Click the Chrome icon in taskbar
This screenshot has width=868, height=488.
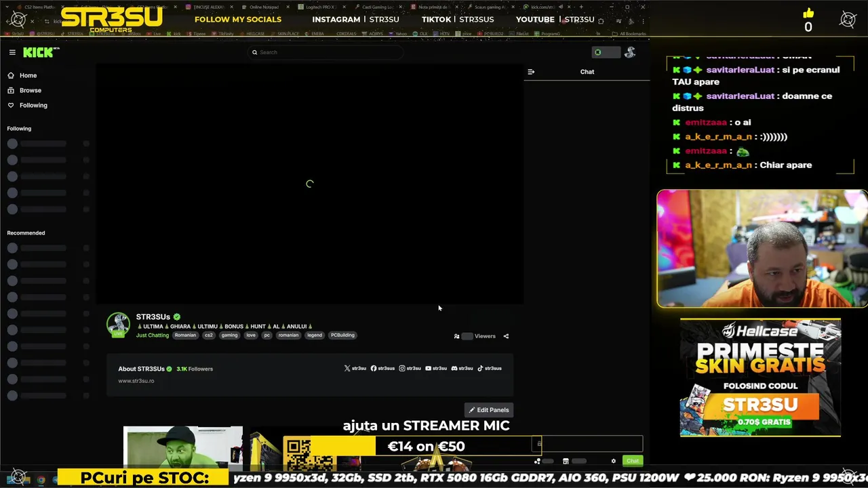pyautogui.click(x=41, y=480)
